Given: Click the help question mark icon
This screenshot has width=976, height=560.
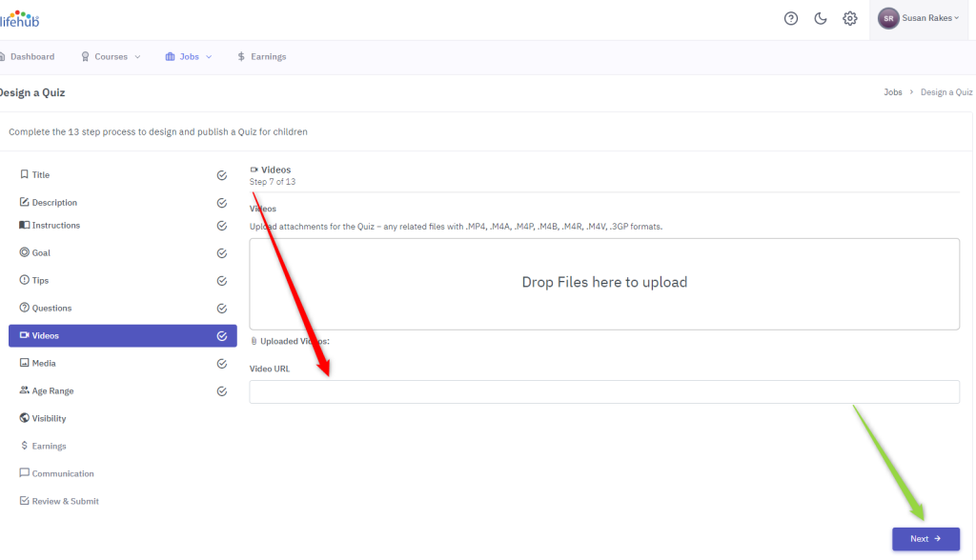Looking at the screenshot, I should (790, 19).
